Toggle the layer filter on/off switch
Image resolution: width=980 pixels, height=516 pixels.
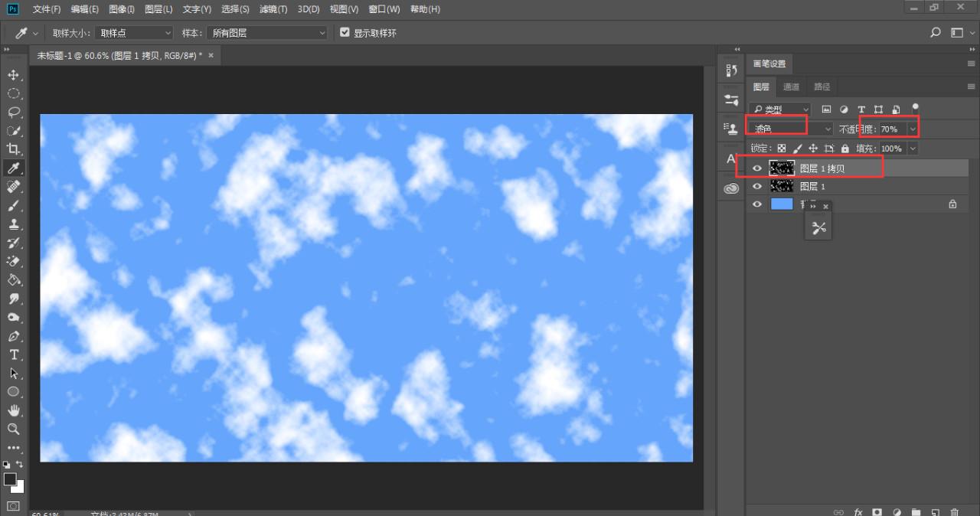[x=915, y=109]
